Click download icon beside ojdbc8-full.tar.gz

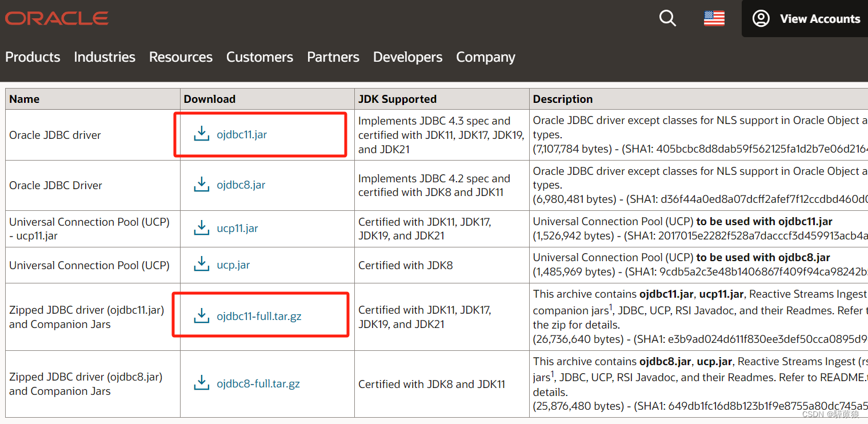[x=201, y=383]
